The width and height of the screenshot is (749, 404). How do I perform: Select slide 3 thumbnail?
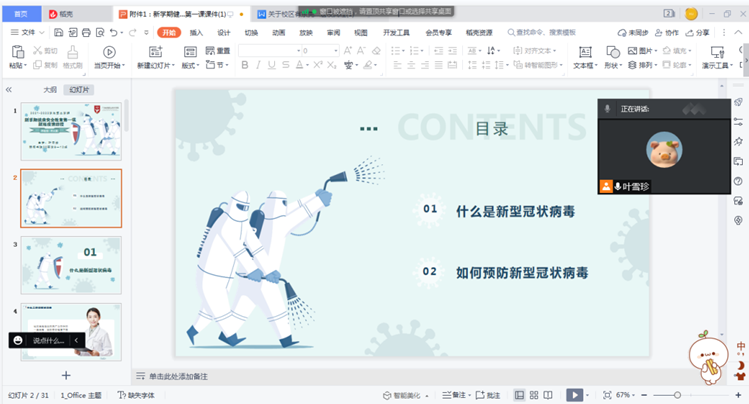pyautogui.click(x=71, y=265)
